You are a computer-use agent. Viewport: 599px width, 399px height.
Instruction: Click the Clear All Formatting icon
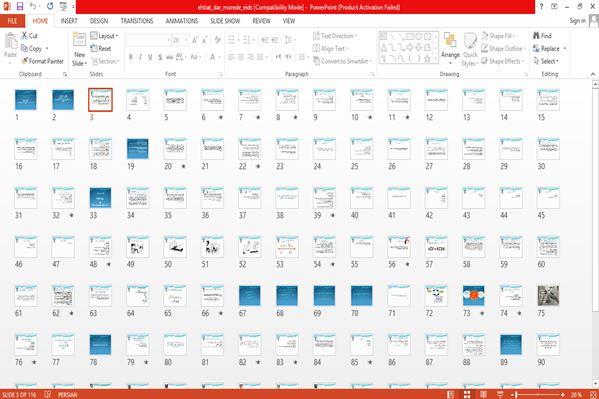(217, 40)
